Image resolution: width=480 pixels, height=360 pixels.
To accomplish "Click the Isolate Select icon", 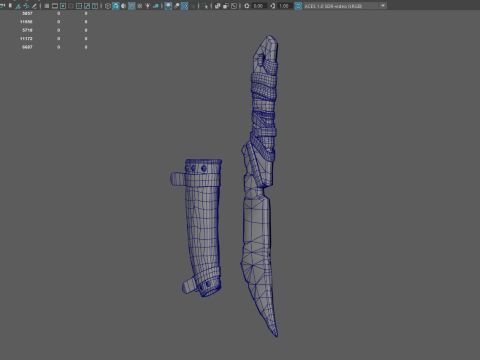I will click(x=205, y=6).
